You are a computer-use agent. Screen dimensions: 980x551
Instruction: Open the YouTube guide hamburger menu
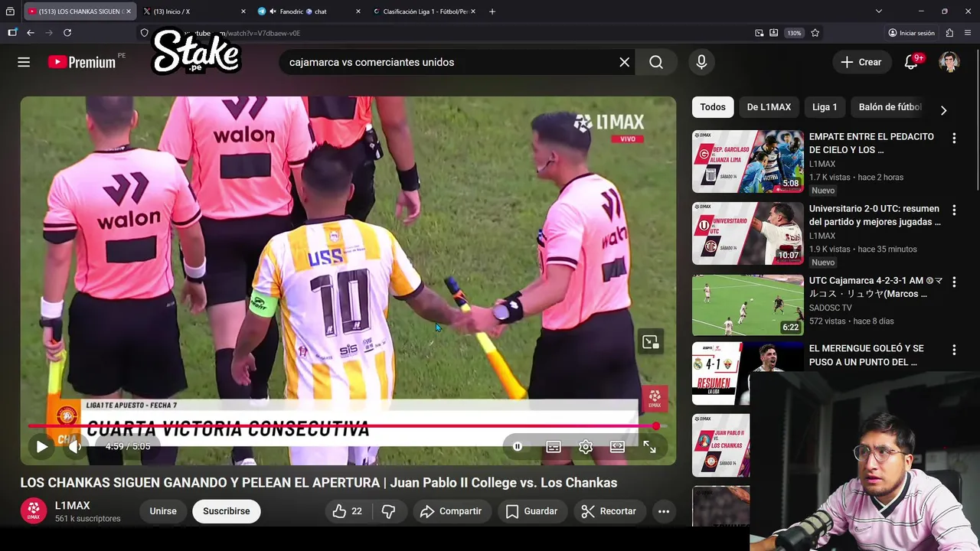(x=24, y=62)
